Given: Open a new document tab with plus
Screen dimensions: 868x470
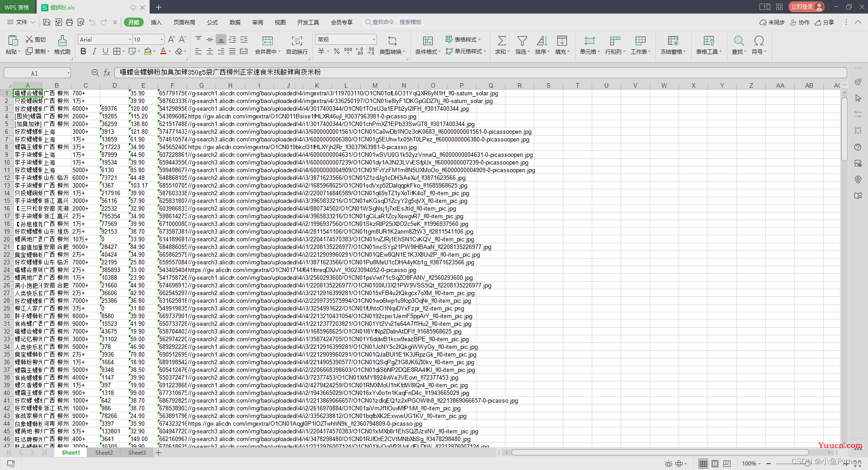Looking at the screenshot, I should [159, 7].
